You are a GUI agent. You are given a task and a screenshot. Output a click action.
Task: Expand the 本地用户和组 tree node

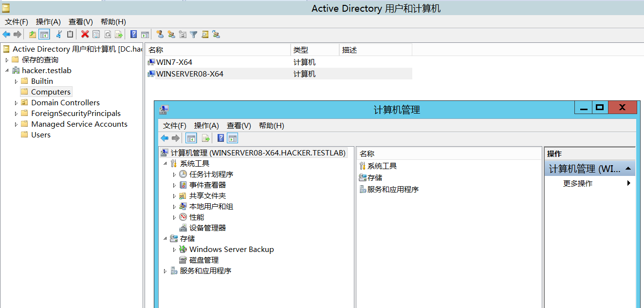[175, 207]
